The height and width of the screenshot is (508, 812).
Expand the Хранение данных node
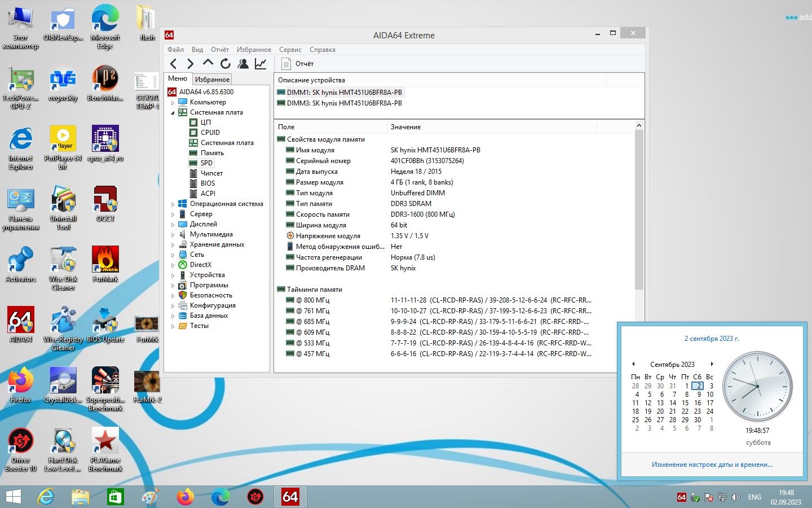(173, 244)
